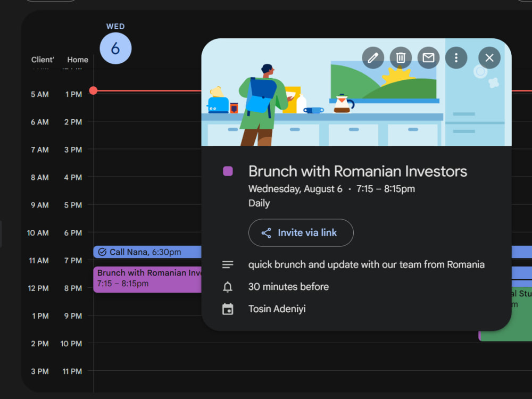
Task: Click the Invite via link button
Action: pos(301,233)
